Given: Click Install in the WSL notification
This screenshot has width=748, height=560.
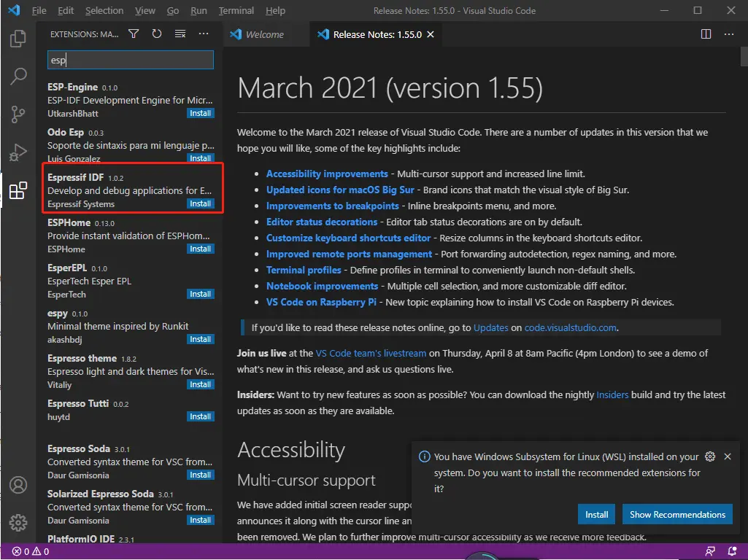Looking at the screenshot, I should 596,515.
